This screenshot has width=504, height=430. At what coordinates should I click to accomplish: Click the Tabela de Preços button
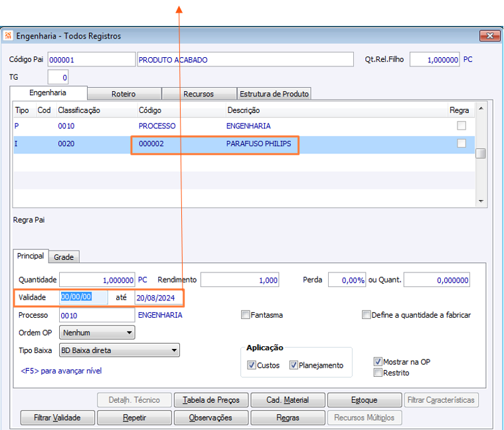[211, 400]
